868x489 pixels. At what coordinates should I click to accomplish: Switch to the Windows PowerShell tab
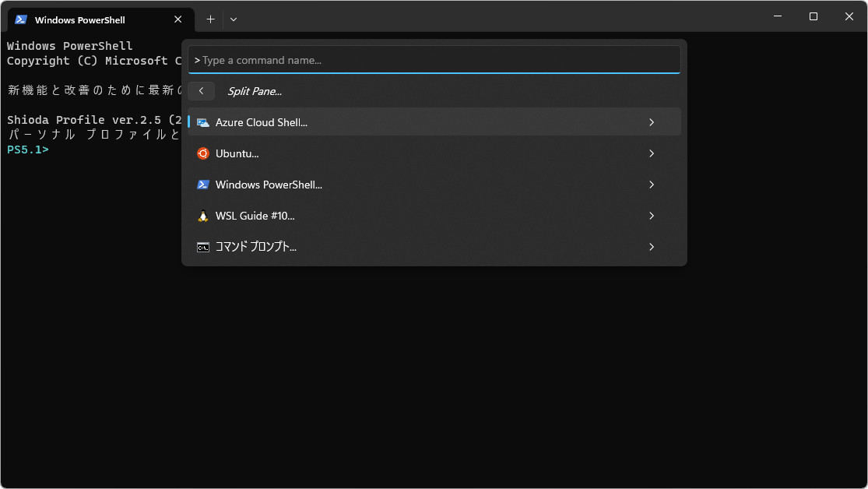tap(101, 19)
